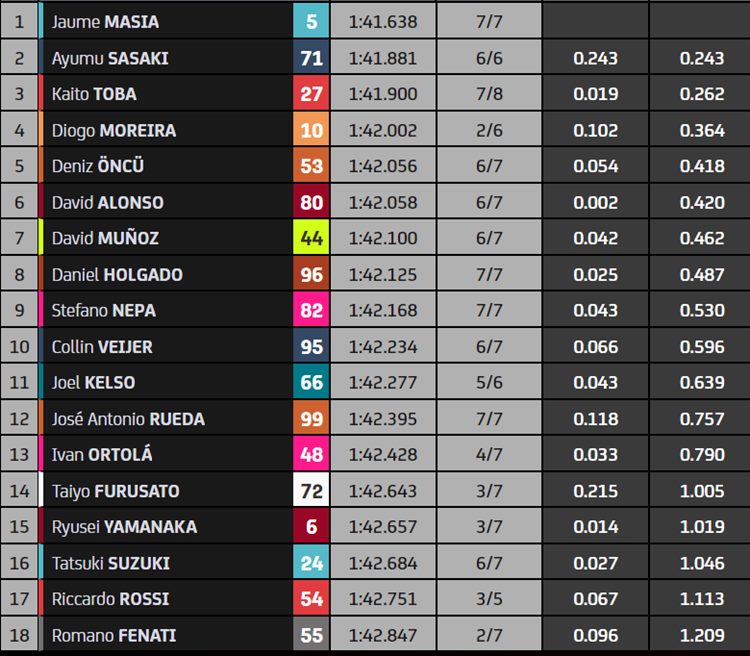Image resolution: width=750 pixels, height=656 pixels.
Task: Click Riccardo ROSSI's red 54 badge
Action: (x=311, y=599)
